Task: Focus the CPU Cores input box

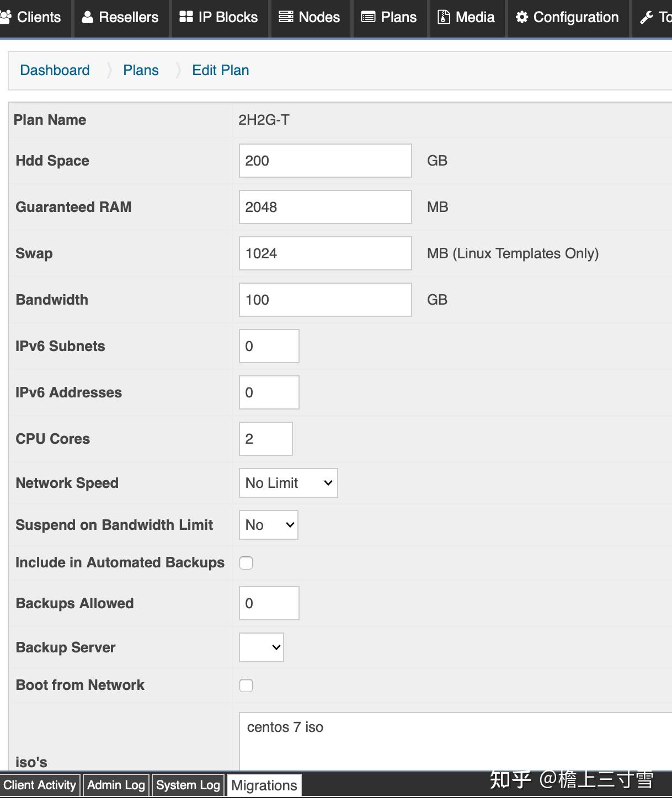Action: tap(265, 439)
